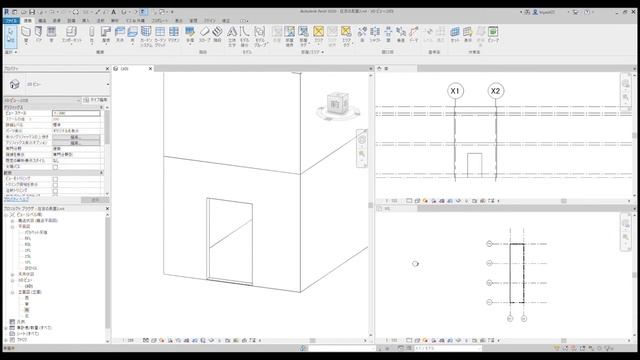The image size is (640, 360).
Task: Select the Model Group tool
Action: [x=260, y=36]
